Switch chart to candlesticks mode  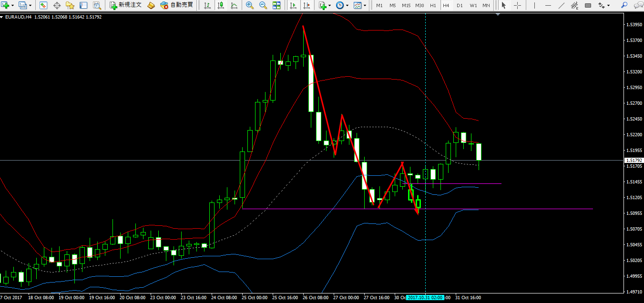click(221, 6)
